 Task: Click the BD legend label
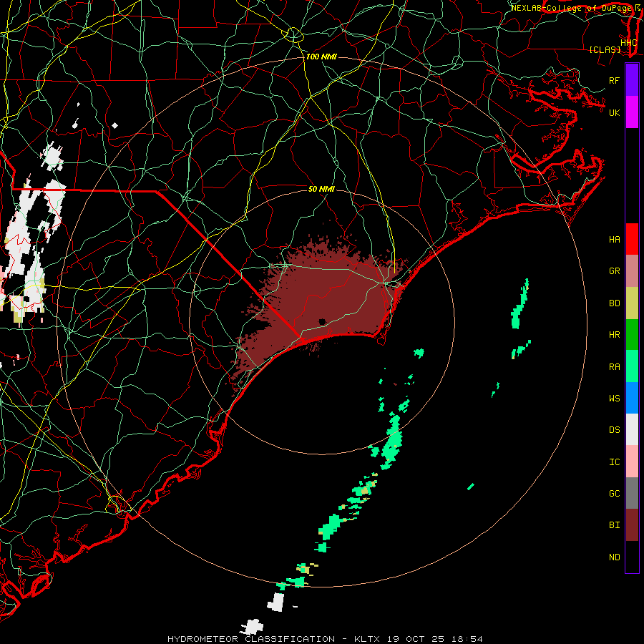point(614,303)
